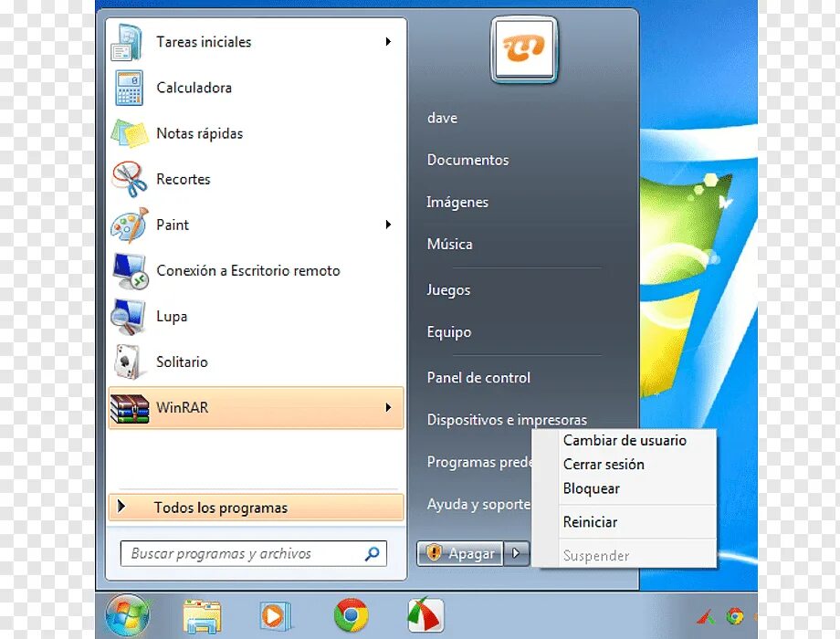The image size is (840, 639).
Task: Open the dave user folder
Action: coord(443,118)
